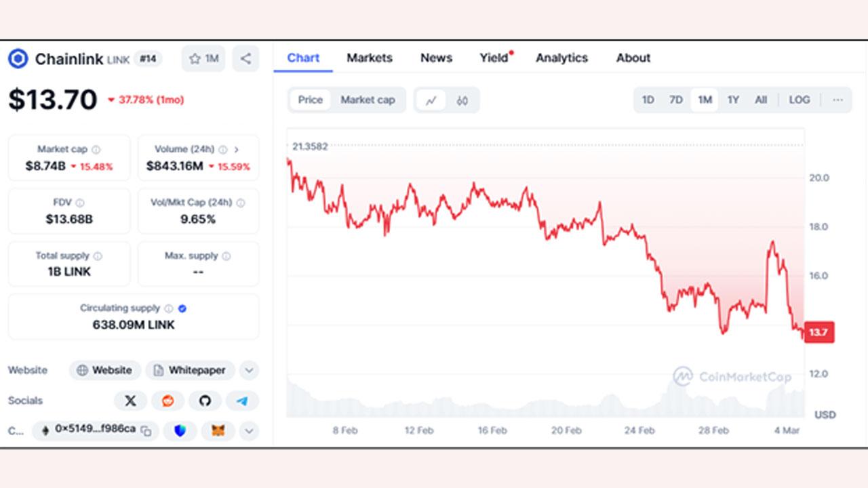Click the 13.7 current price marker
The height and width of the screenshot is (488, 868).
[x=818, y=332]
